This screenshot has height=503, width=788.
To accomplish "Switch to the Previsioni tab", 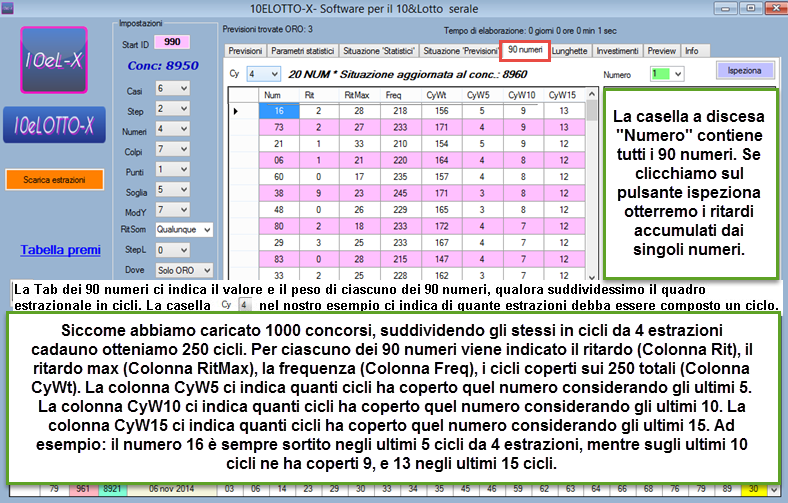I will (x=245, y=51).
